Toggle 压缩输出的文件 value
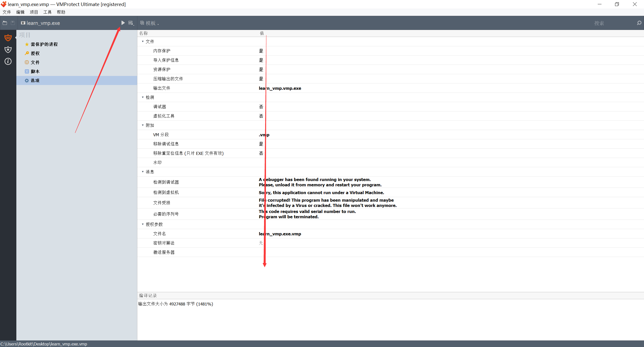 pos(261,79)
